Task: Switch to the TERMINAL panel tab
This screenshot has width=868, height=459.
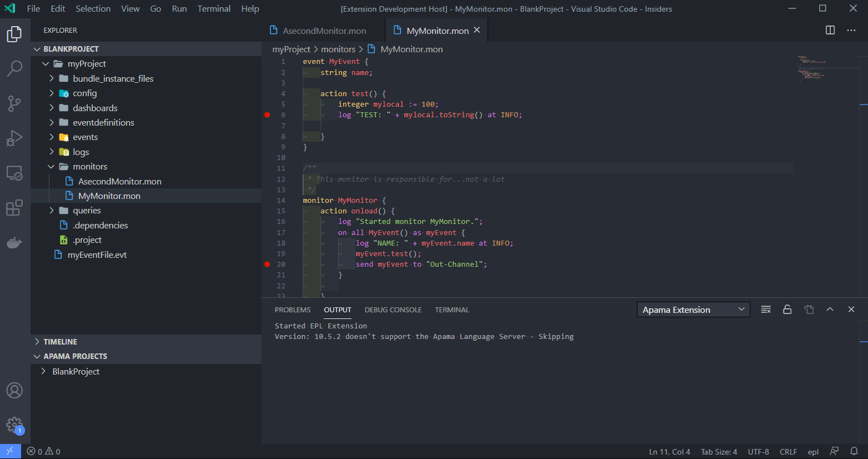Action: [x=452, y=310]
